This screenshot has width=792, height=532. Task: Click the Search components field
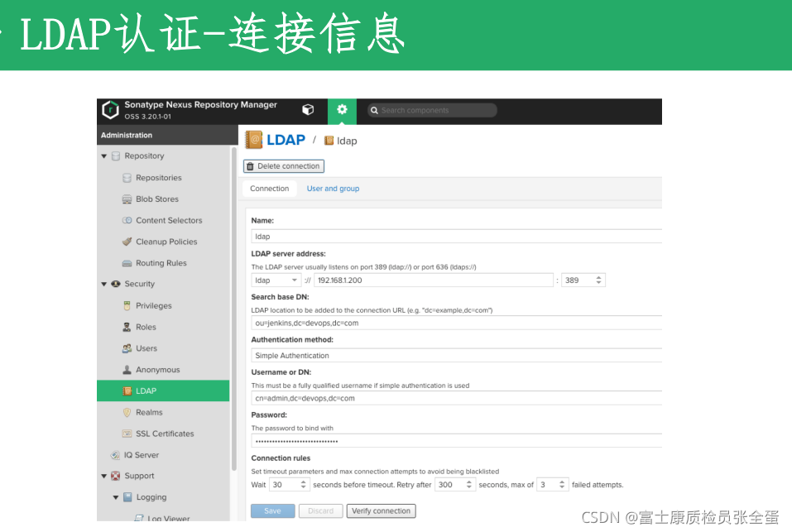(432, 110)
